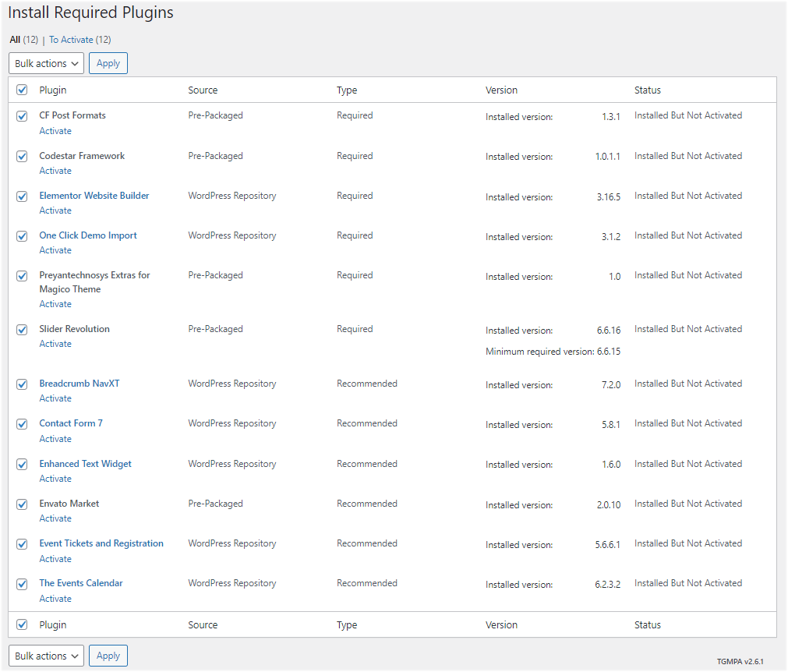The width and height of the screenshot is (788, 672).
Task: Toggle the select-all checkbox in table footer
Action: [x=22, y=624]
